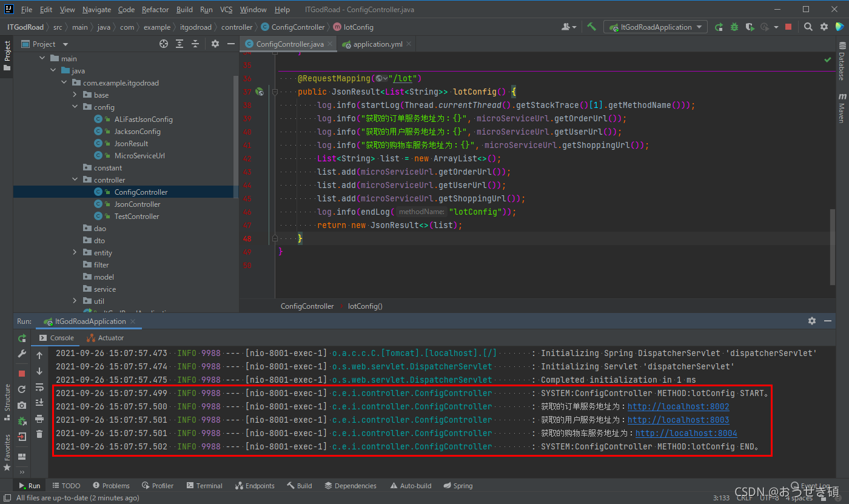The image size is (849, 504).
Task: Rerun ItGodRoadApplication from the top toolbar
Action: [x=719, y=27]
